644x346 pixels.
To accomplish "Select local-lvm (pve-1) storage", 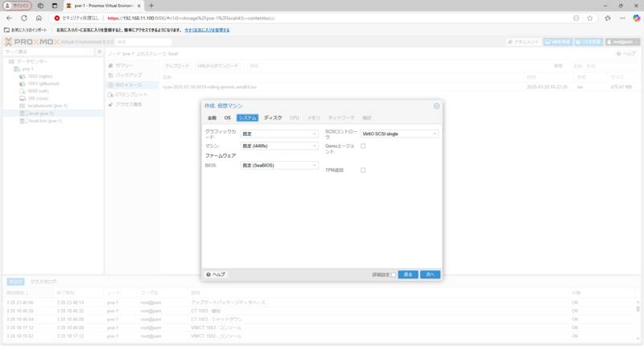I will pyautogui.click(x=45, y=121).
